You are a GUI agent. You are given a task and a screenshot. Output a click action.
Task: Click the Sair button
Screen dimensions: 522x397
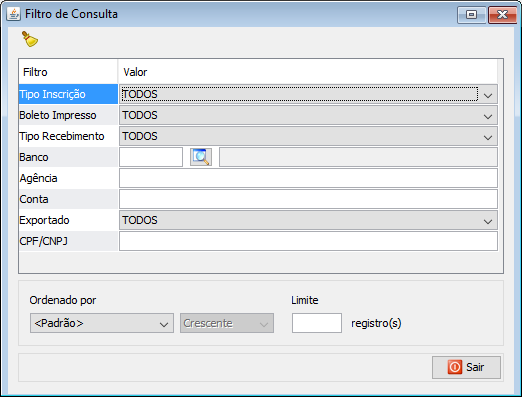(466, 367)
